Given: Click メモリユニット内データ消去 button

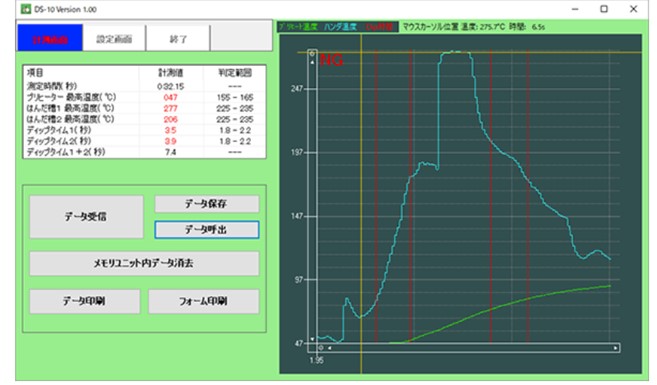Looking at the screenshot, I should (144, 264).
